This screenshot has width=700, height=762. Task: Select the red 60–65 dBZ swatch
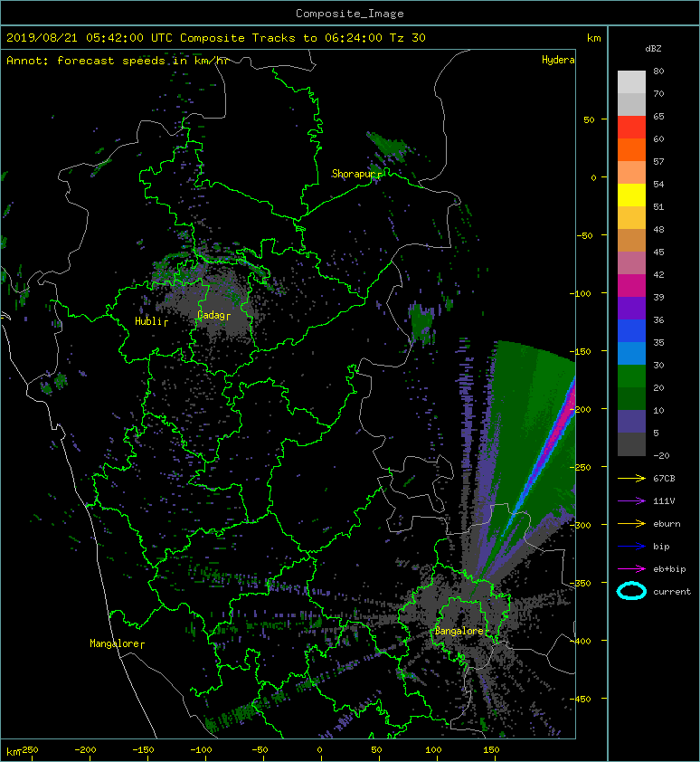click(x=631, y=128)
